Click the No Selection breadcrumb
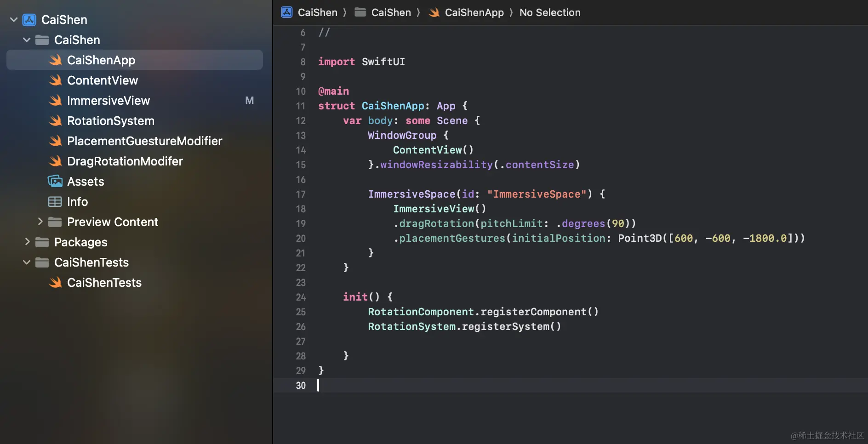The width and height of the screenshot is (868, 444). click(x=550, y=12)
